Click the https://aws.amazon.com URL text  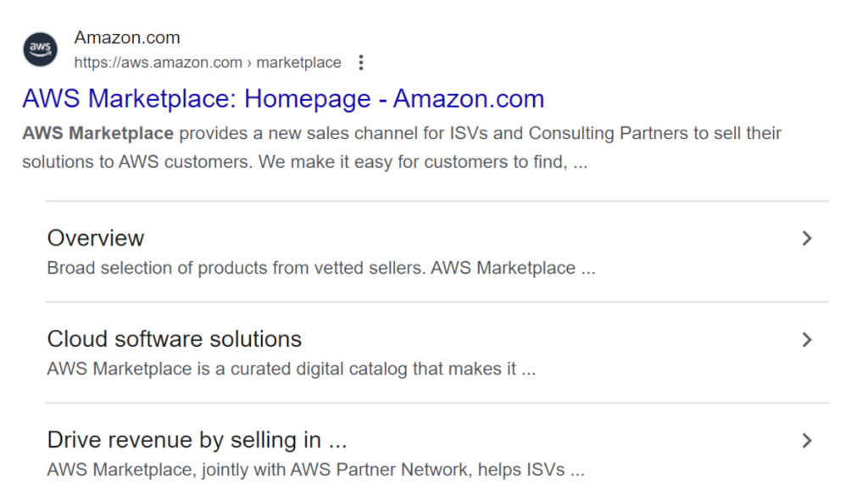click(159, 63)
